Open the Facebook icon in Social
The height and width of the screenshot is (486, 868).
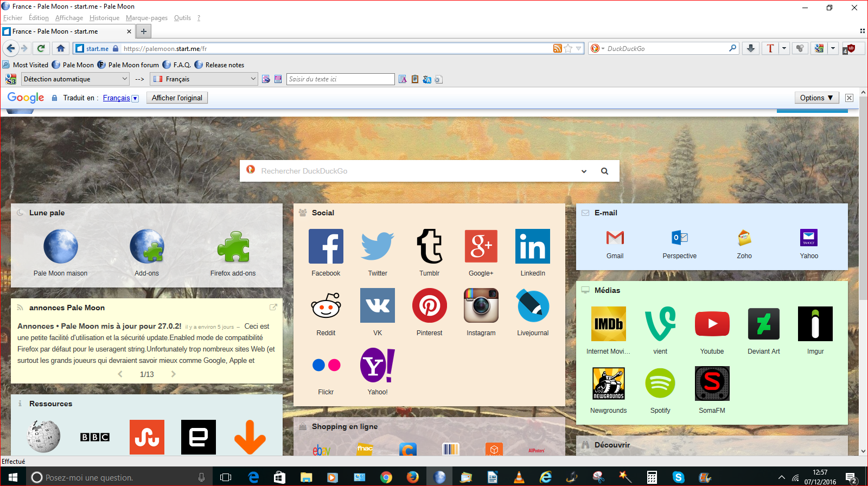click(325, 246)
